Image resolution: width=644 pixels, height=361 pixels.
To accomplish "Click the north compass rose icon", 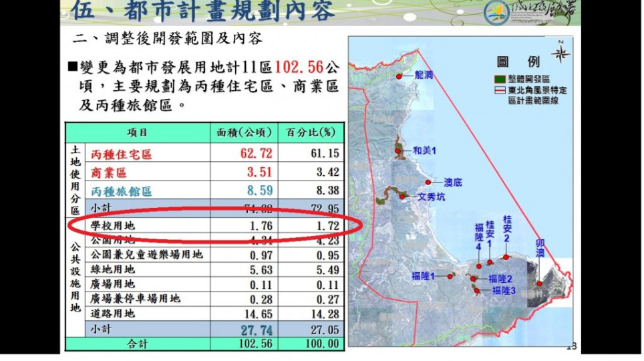I will pos(560,52).
